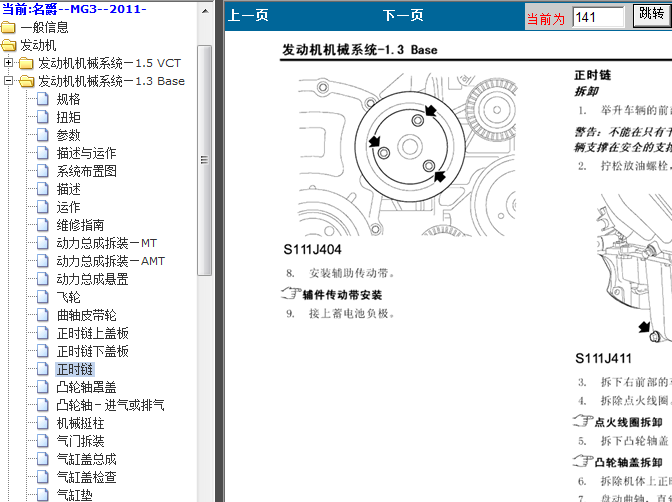672x502 pixels.
Task: Click document icon next to 动力总成拆装-AMT
Action: [x=42, y=261]
